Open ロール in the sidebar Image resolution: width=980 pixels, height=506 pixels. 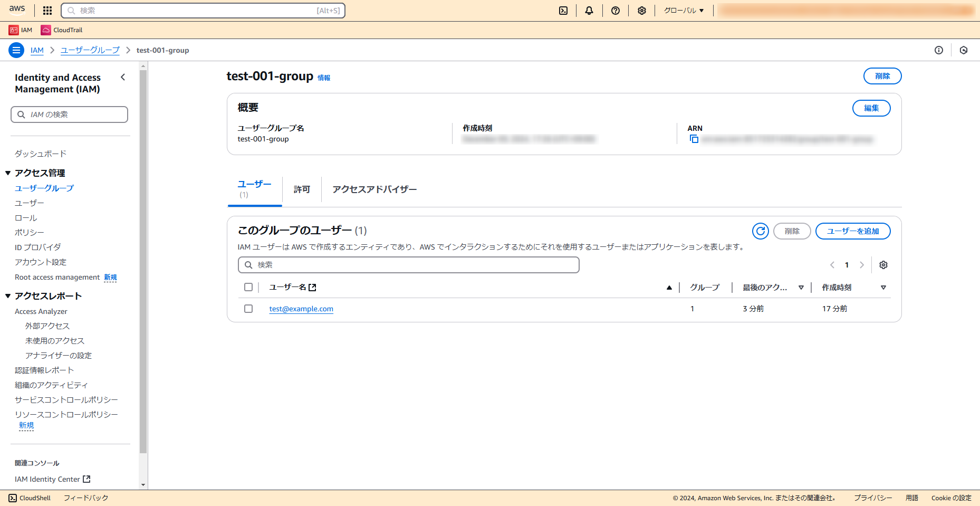tap(26, 218)
